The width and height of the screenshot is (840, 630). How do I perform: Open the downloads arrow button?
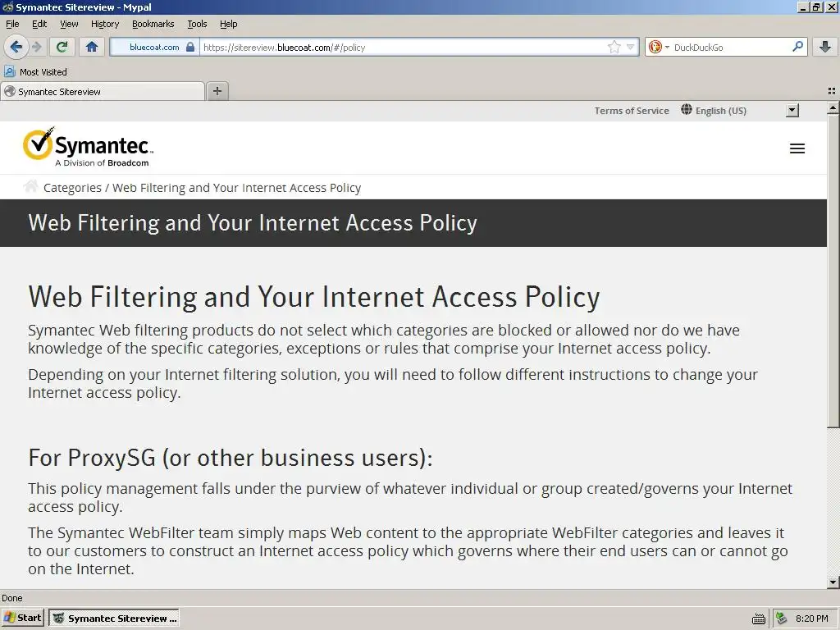tap(825, 47)
